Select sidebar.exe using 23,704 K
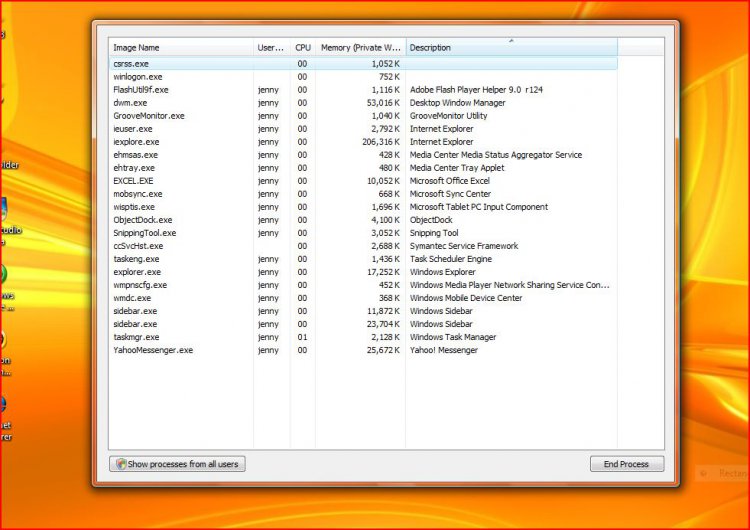 pyautogui.click(x=363, y=324)
